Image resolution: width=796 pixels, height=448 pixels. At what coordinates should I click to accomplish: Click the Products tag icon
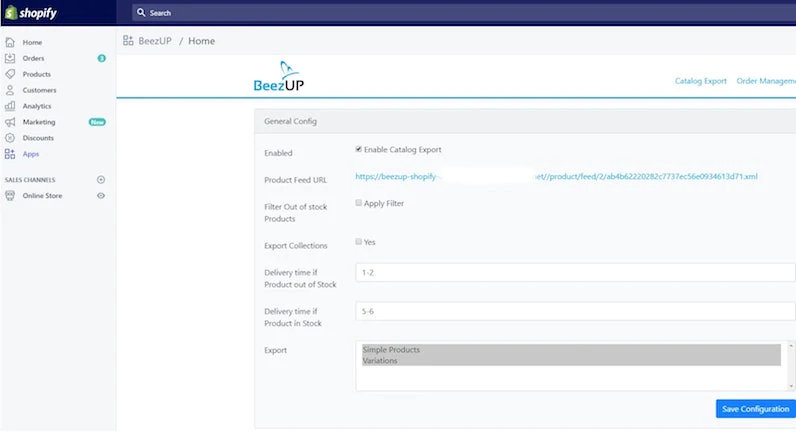(10, 74)
